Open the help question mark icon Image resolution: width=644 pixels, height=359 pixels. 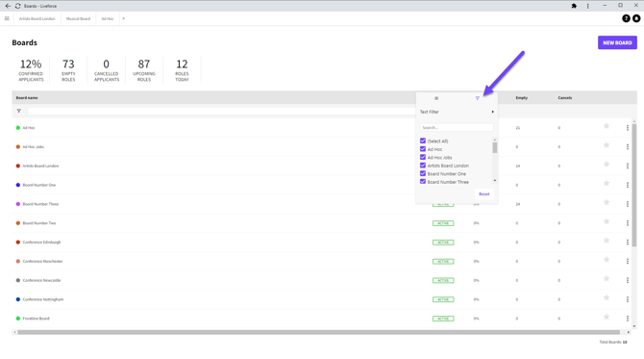pyautogui.click(x=626, y=18)
